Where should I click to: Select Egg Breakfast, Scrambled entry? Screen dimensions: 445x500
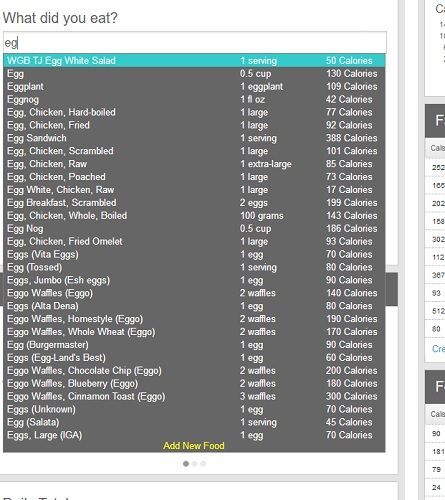[x=194, y=203]
